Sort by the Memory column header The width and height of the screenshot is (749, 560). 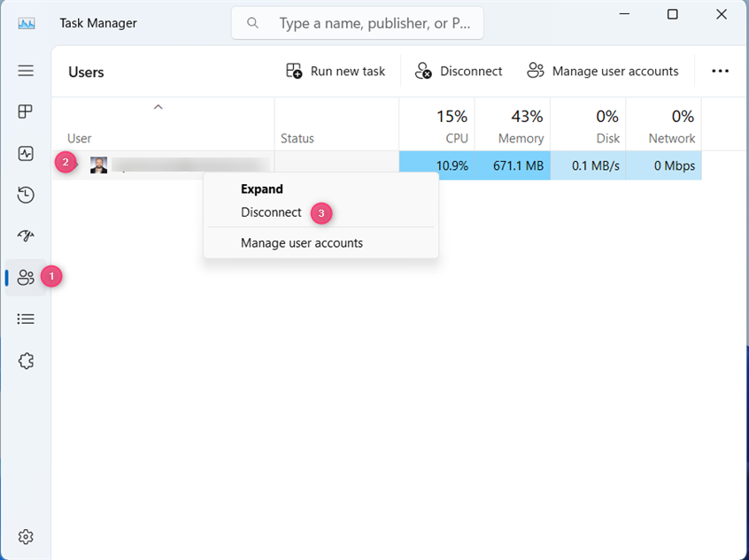[513, 124]
